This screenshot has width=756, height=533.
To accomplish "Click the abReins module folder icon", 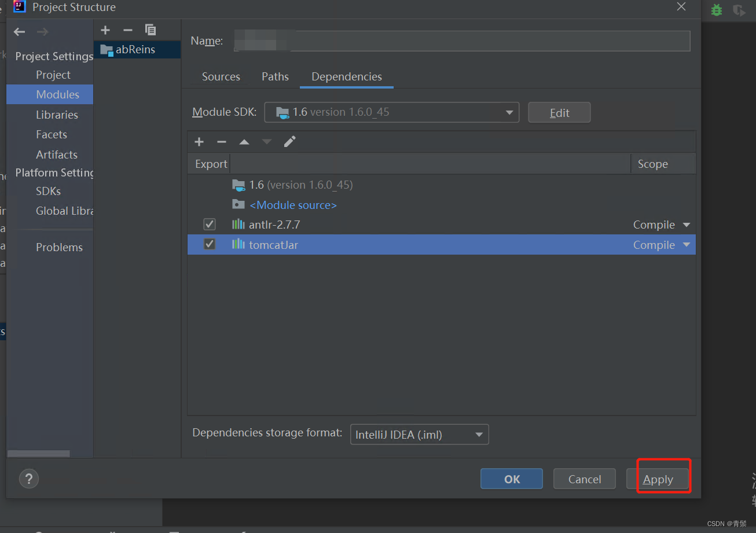I will pyautogui.click(x=107, y=50).
